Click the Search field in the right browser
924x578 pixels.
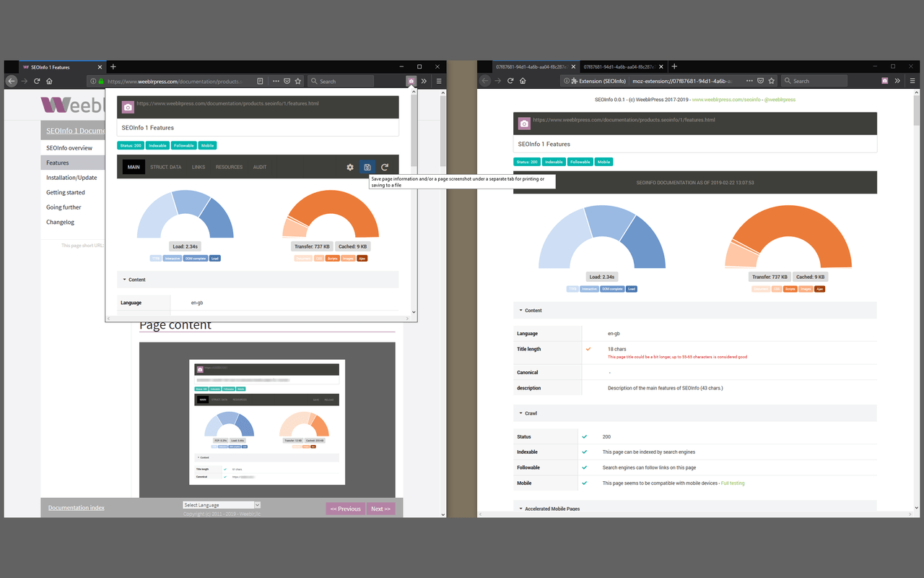point(815,81)
